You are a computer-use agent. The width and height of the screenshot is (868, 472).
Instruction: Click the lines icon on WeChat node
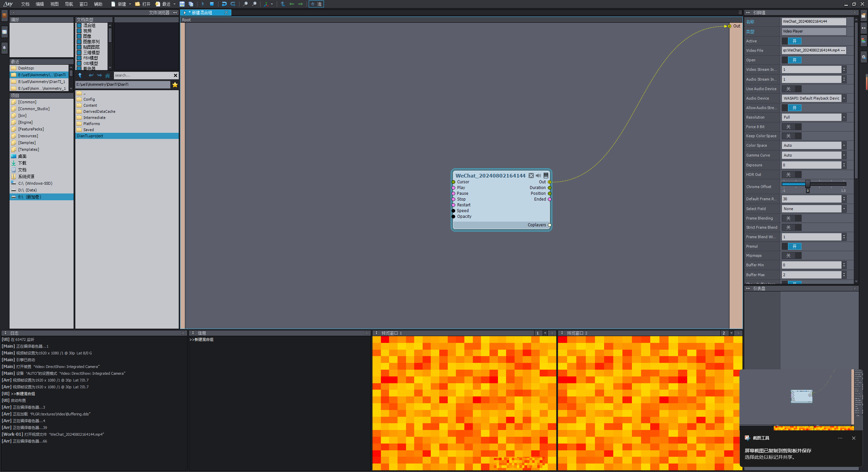tap(546, 176)
